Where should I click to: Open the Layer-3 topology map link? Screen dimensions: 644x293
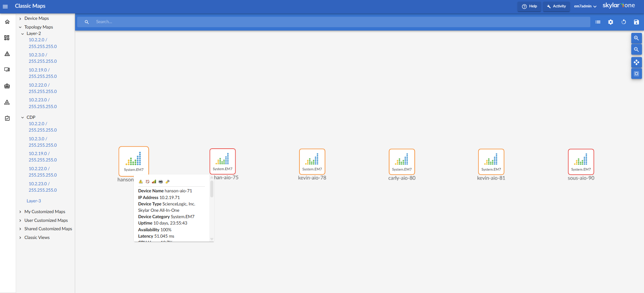[34, 201]
